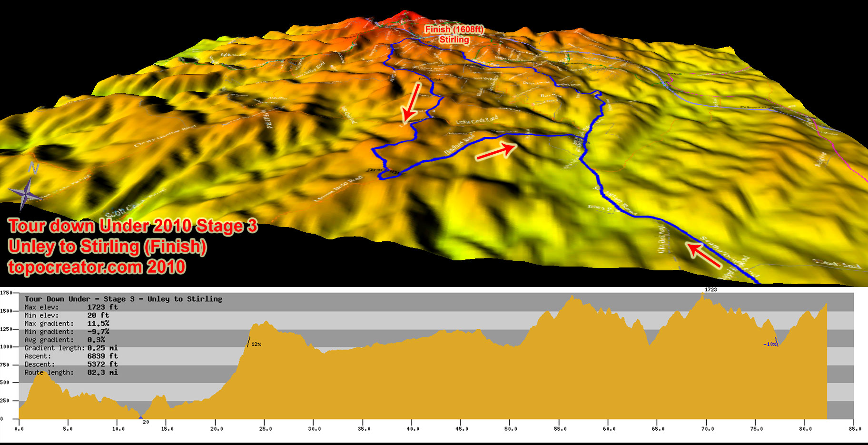Click the '12%' gradient marker on the climb
868x445 pixels.
[256, 344]
